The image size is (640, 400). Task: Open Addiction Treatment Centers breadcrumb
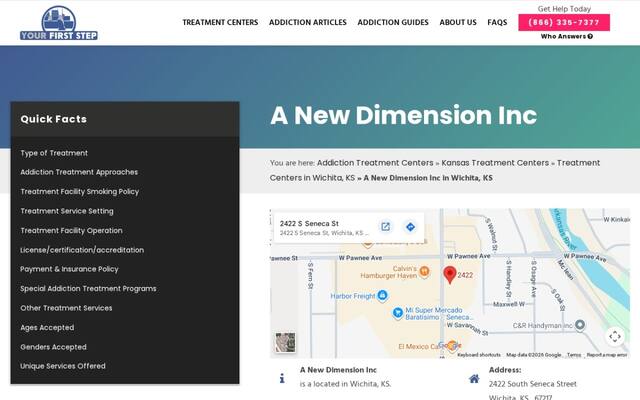(x=375, y=163)
